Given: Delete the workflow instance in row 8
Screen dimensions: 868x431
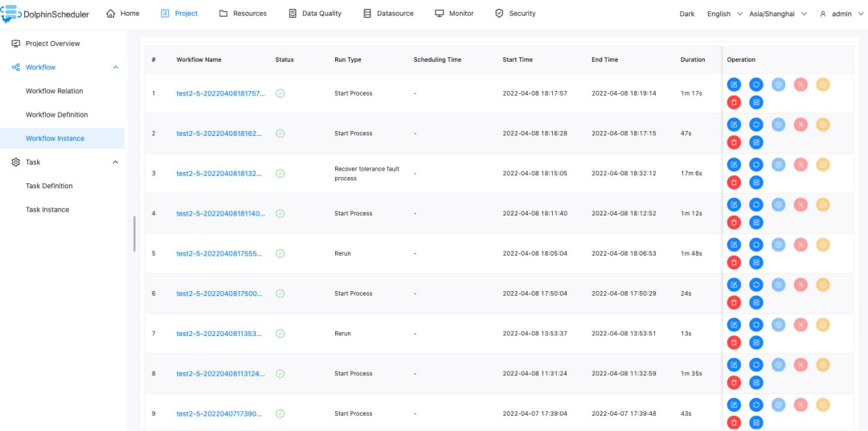Looking at the screenshot, I should coord(734,383).
